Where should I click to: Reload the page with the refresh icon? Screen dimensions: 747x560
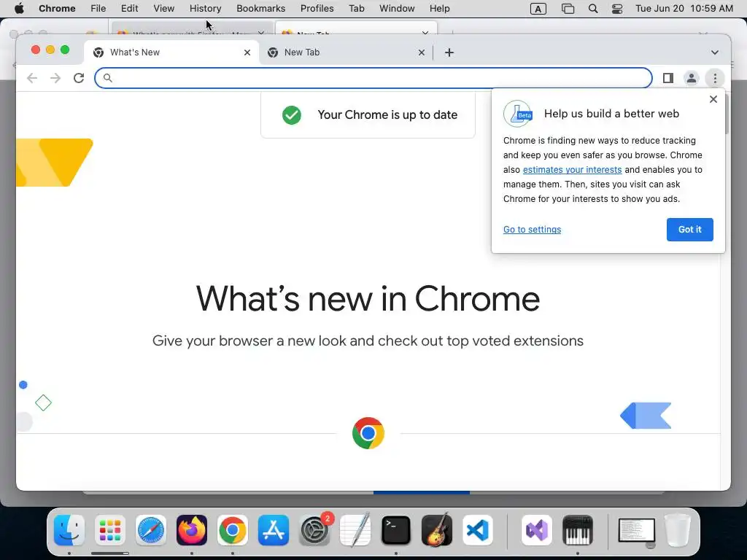point(79,78)
